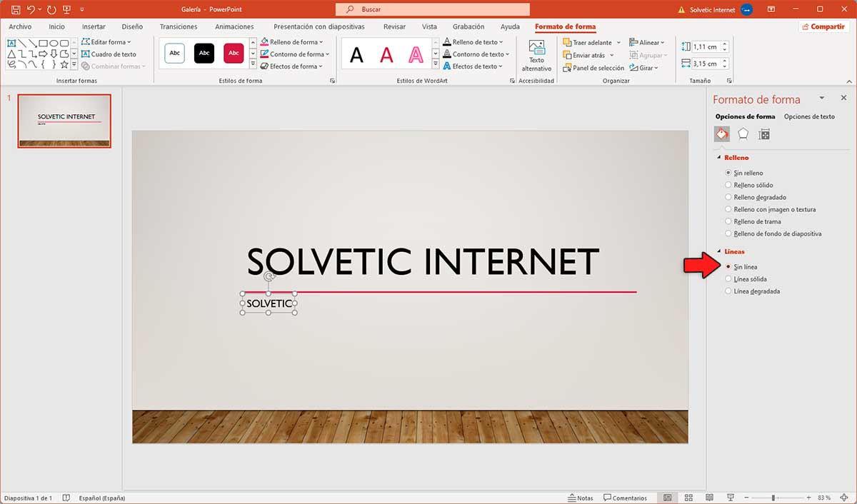Select Relleno de trama option
This screenshot has width=857, height=504.
tap(753, 221)
